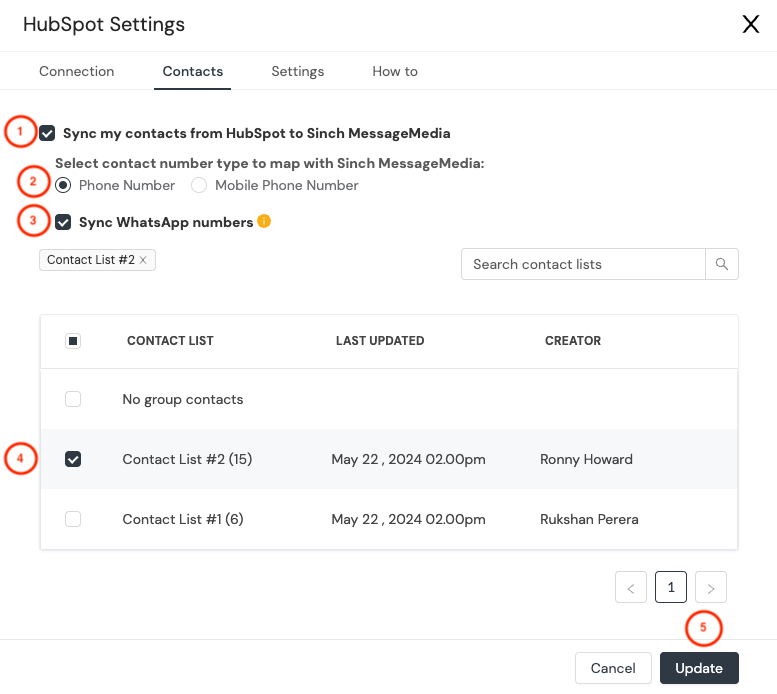Uncheck Sync my contacts from HubSpot
The height and width of the screenshot is (694, 777).
coord(47,133)
